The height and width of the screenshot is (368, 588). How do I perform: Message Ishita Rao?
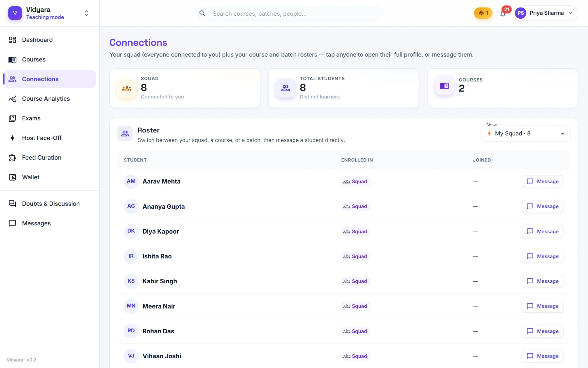(543, 256)
